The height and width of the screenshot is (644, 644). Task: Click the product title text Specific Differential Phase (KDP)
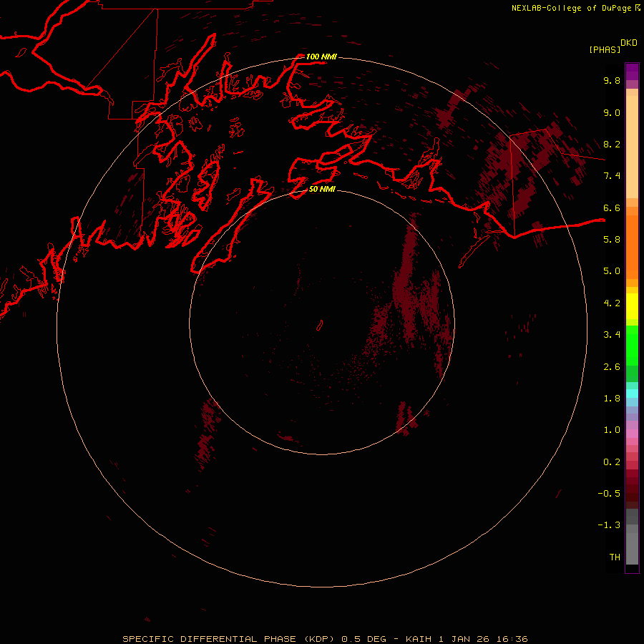pyautogui.click(x=230, y=639)
